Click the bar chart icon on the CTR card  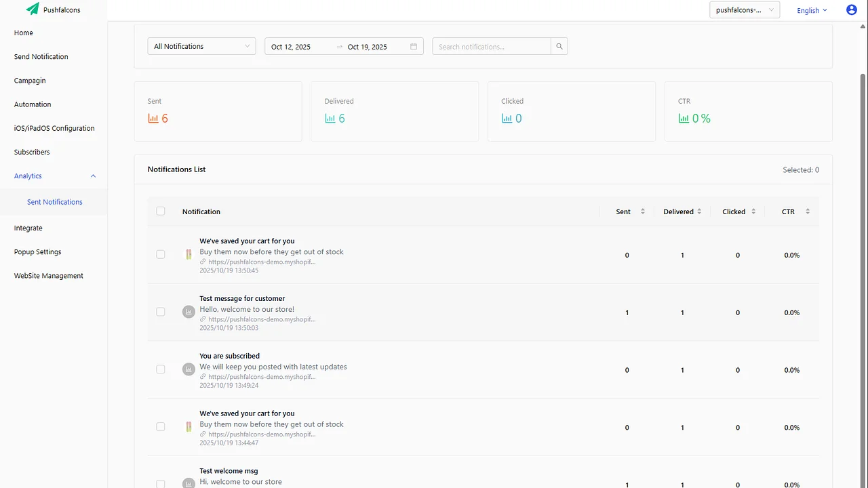(682, 117)
